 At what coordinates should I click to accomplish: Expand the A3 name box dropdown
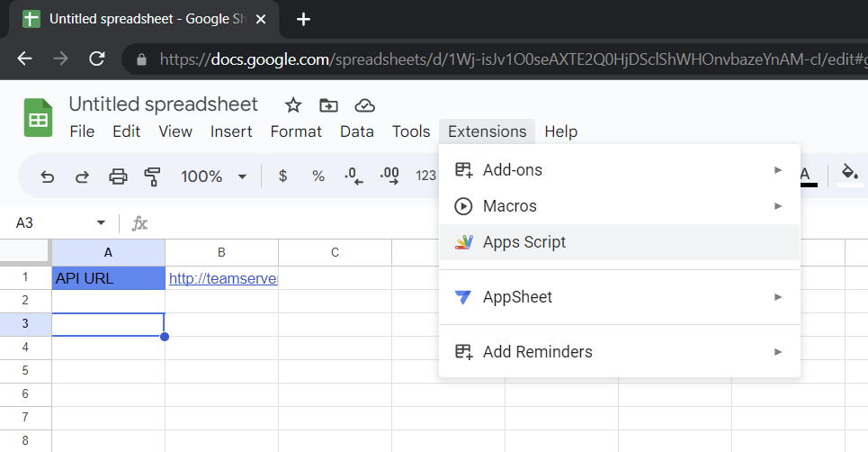point(101,222)
